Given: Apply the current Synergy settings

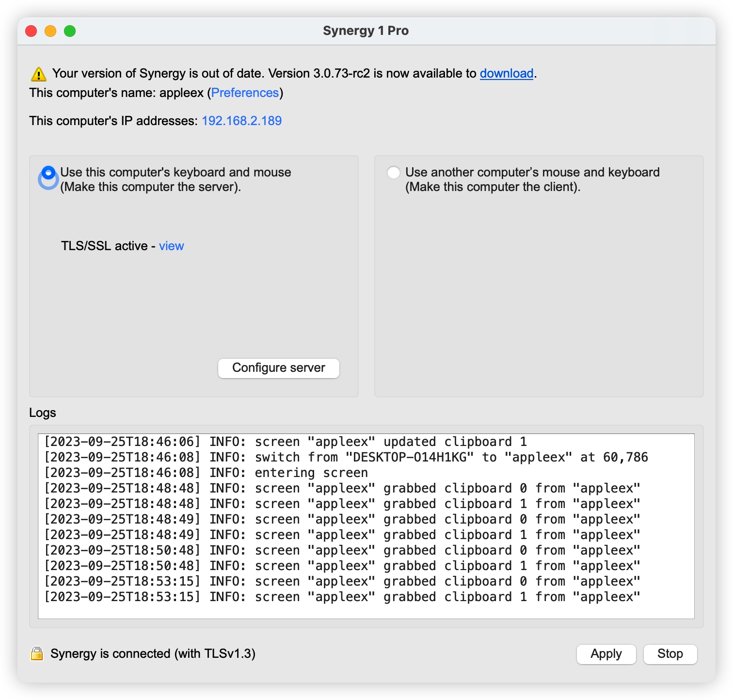Looking at the screenshot, I should click(x=606, y=654).
